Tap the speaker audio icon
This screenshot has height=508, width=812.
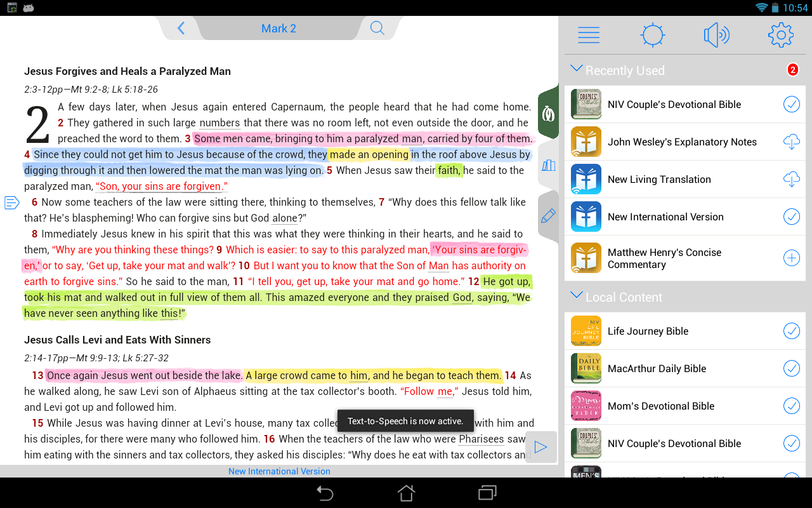717,35
